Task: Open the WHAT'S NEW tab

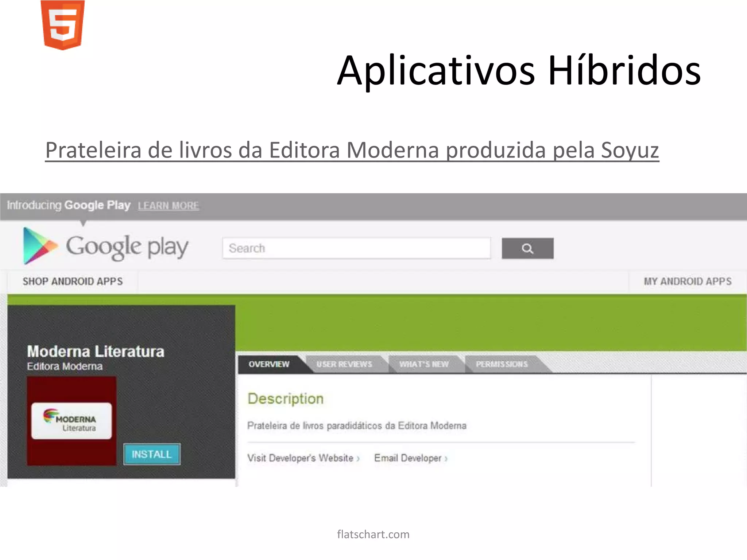Action: [423, 364]
